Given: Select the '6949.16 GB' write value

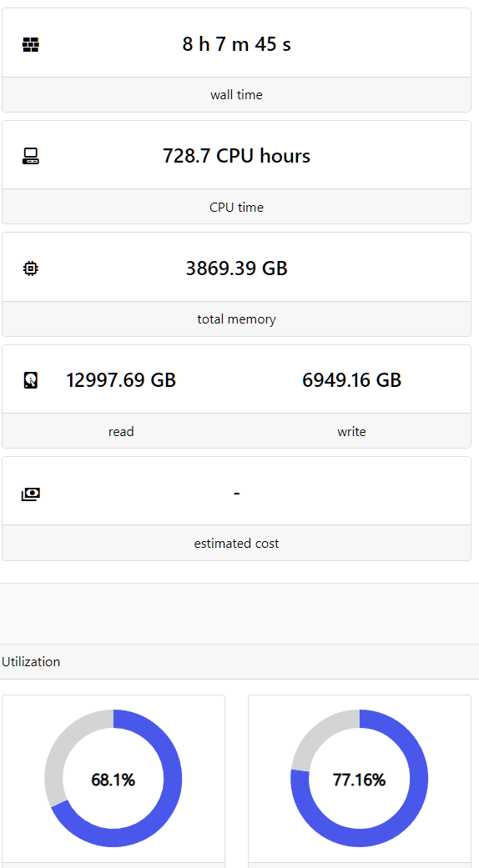Looking at the screenshot, I should point(351,379).
